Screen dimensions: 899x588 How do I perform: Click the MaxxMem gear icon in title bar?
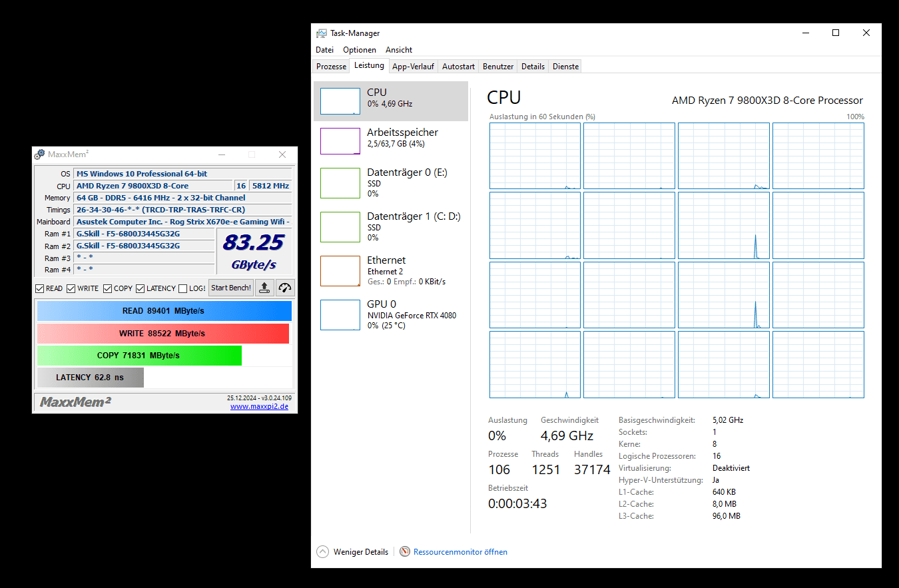40,154
